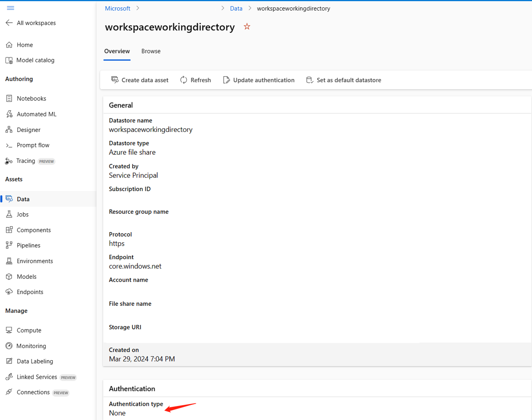The image size is (532, 420).
Task: Open the hamburger navigation menu icon
Action: tap(11, 8)
